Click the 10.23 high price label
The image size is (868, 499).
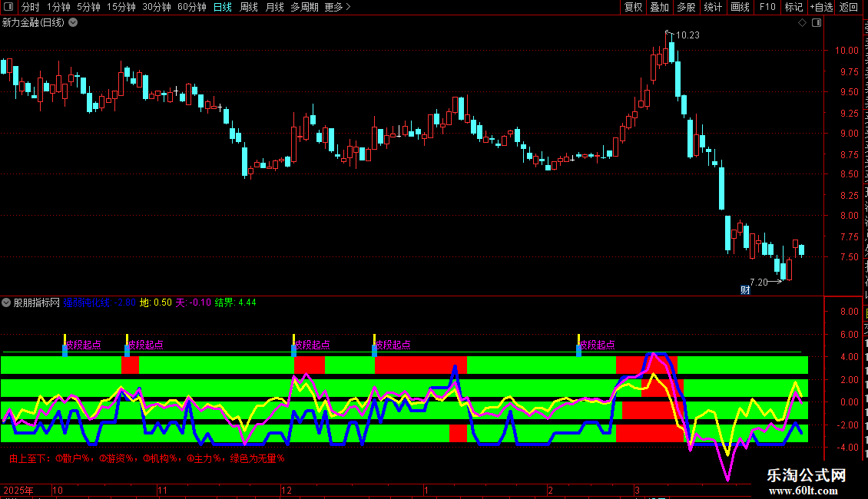tap(687, 35)
